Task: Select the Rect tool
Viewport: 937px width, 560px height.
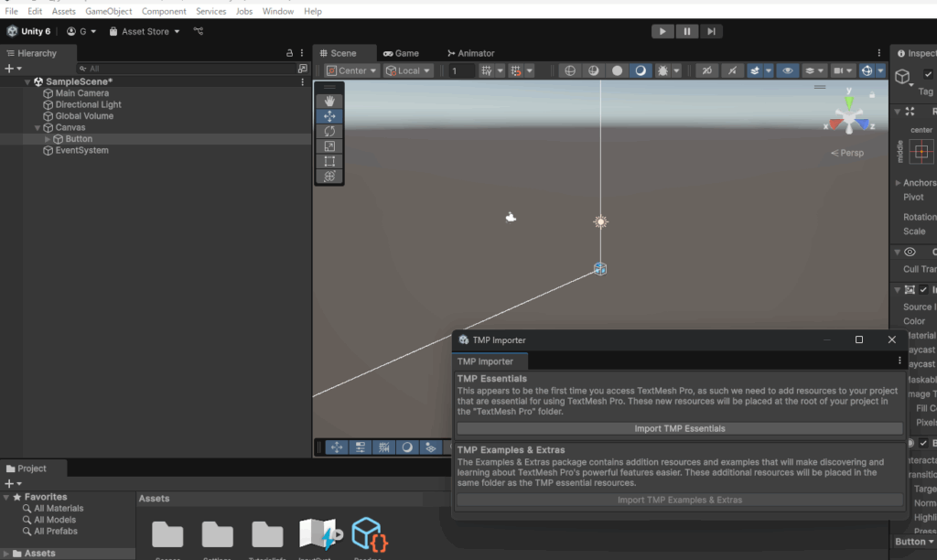Action: (329, 161)
